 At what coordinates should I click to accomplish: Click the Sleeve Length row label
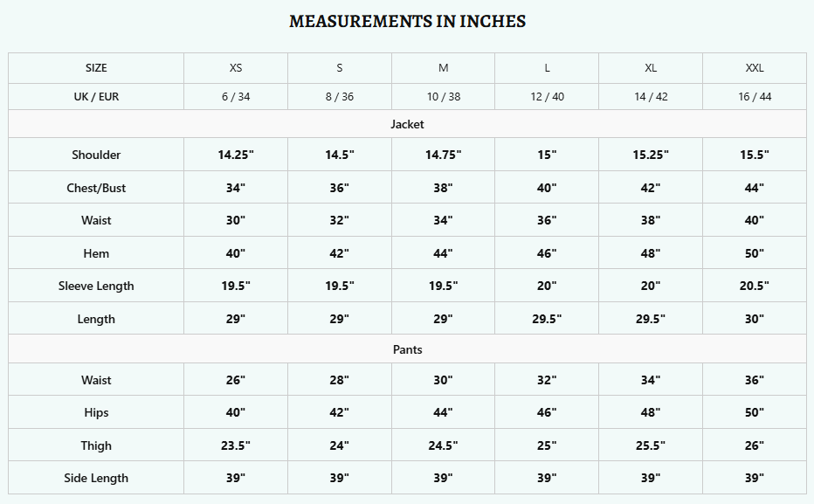pos(96,286)
